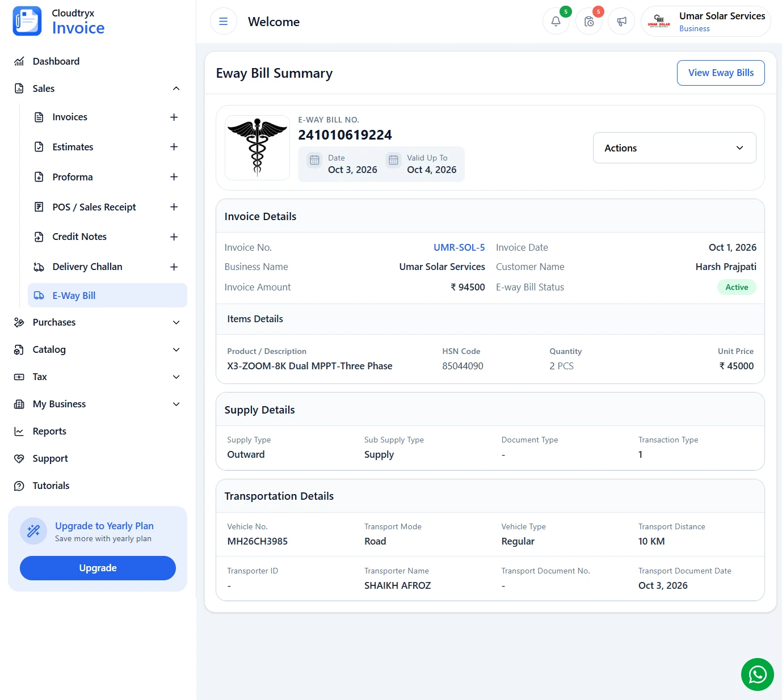Add new delivery challan plus icon
This screenshot has width=782, height=700.
(x=174, y=267)
